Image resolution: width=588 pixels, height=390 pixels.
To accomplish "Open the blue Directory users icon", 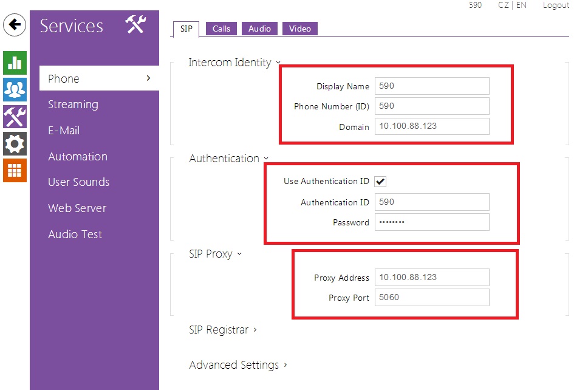I will coord(15,89).
